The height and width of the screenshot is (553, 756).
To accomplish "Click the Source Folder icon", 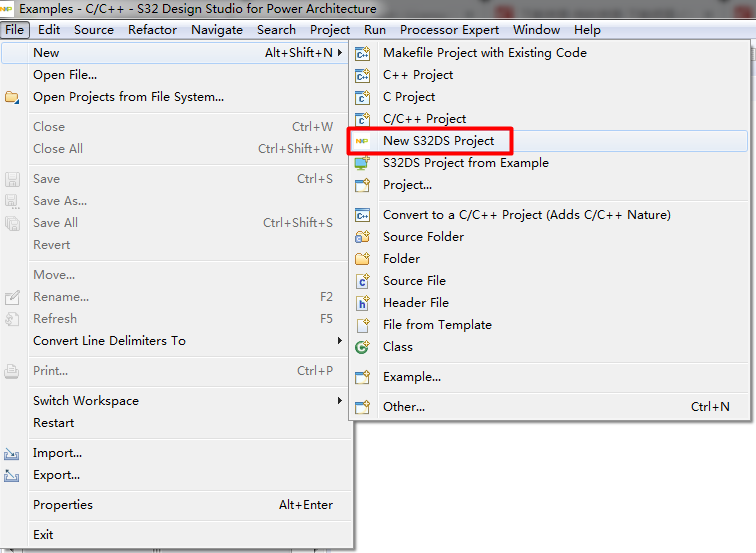I will coord(363,237).
